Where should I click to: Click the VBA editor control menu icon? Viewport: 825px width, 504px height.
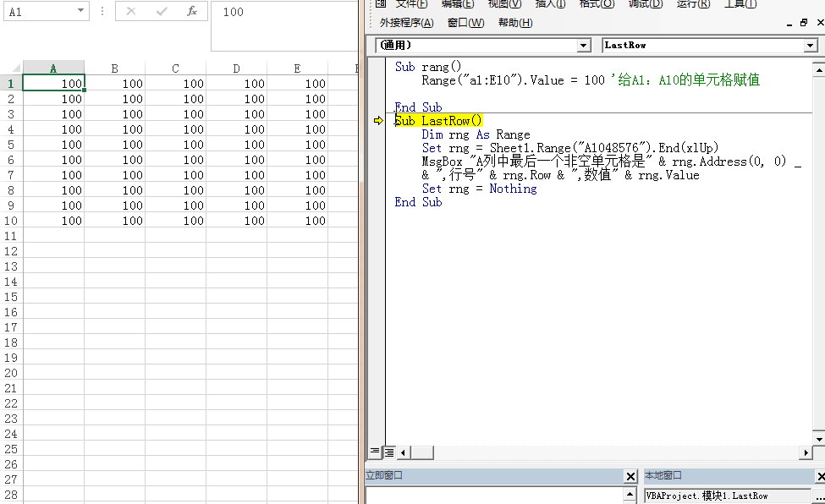[381, 3]
